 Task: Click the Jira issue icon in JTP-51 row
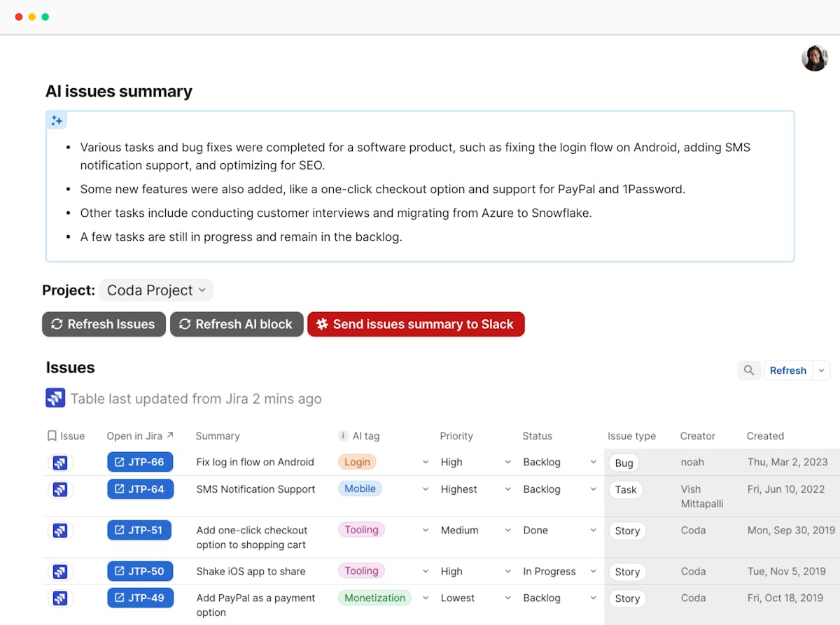[60, 531]
